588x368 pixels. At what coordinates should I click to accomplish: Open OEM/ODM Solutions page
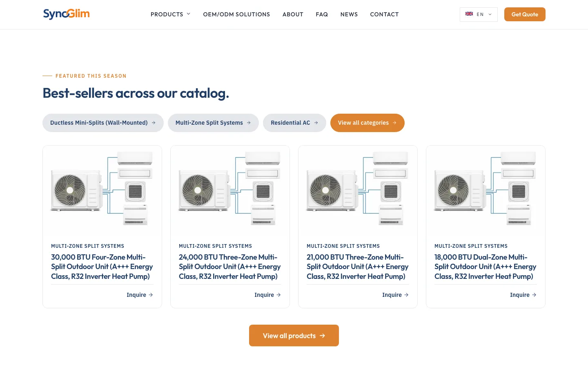[x=236, y=14]
